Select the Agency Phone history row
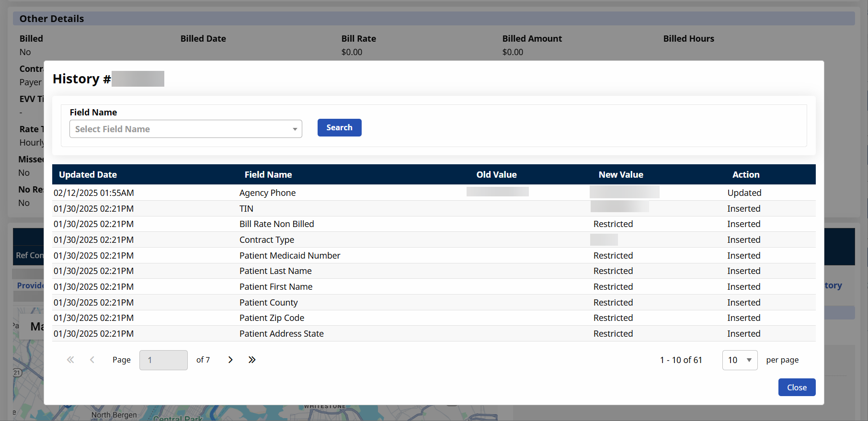 click(267, 193)
